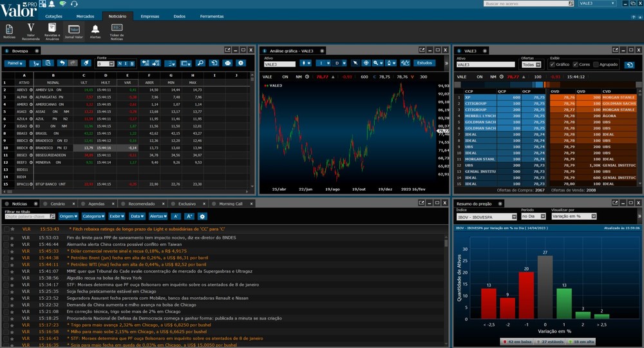Open the Morning Call news tab

230,204
